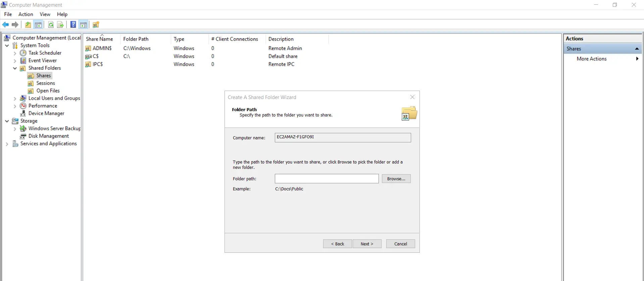Click the shared folder icon in wizard header
Viewport: 644px width, 281px height.
click(409, 113)
